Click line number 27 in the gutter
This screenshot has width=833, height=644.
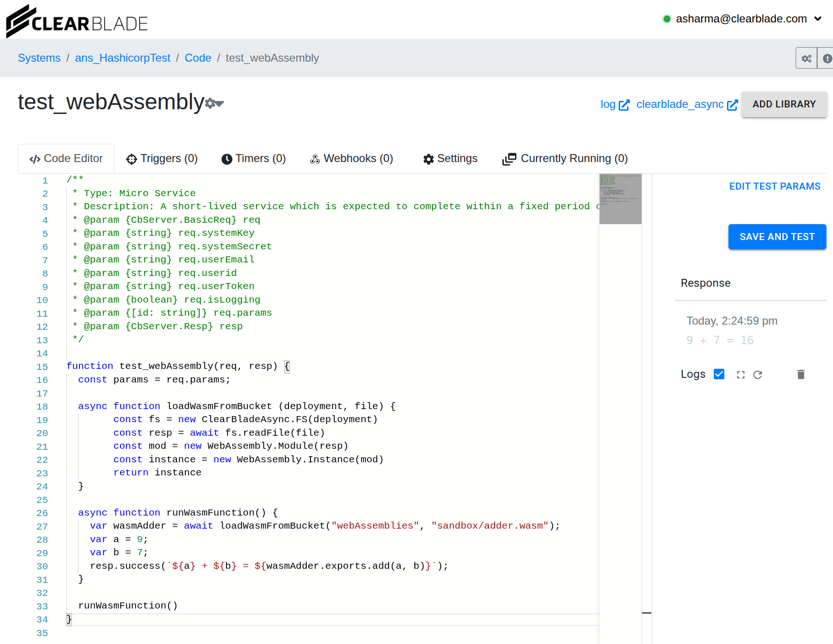[42, 526]
